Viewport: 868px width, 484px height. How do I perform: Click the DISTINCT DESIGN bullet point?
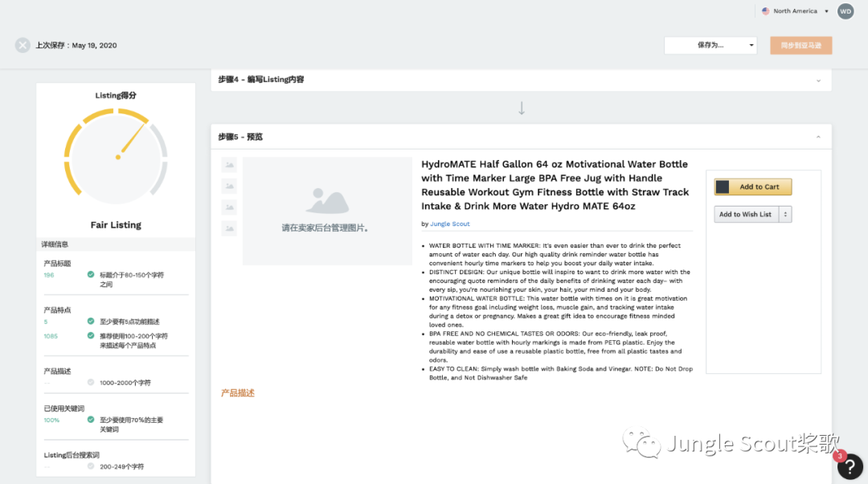tap(559, 281)
